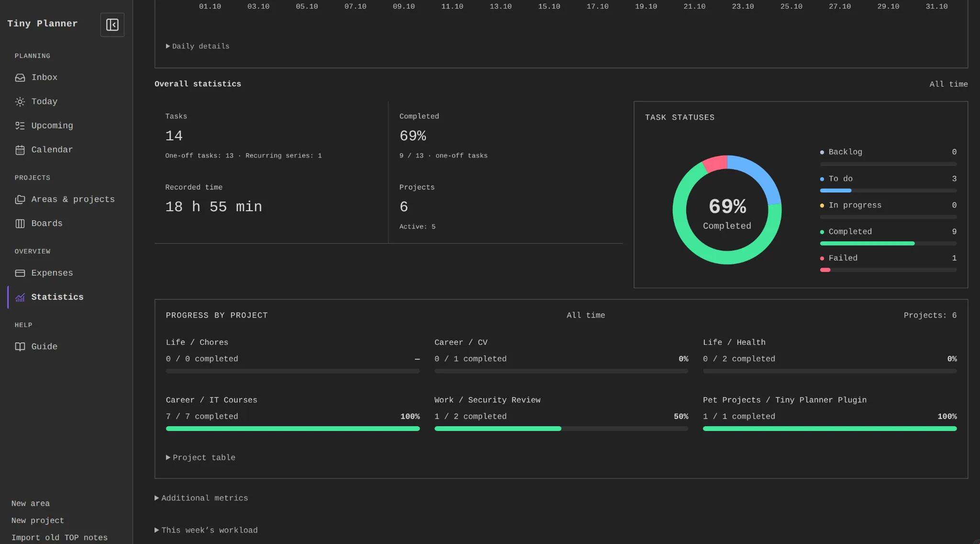Click the '18 h 55 min' recorded time

pyautogui.click(x=213, y=207)
